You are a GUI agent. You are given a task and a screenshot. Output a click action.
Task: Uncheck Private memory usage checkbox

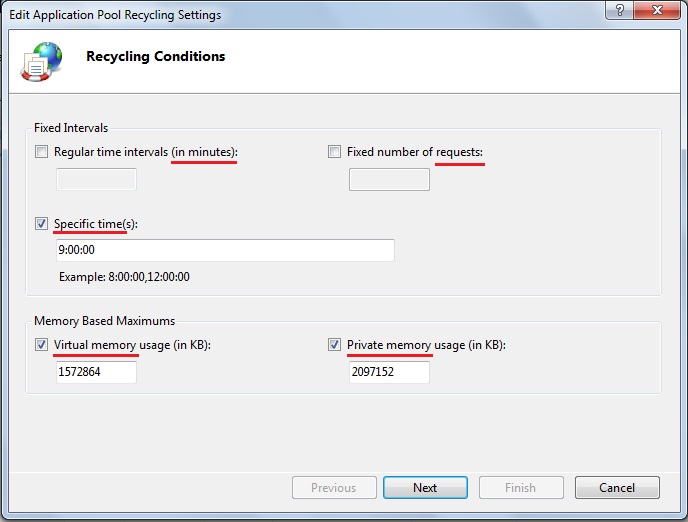pyautogui.click(x=335, y=345)
